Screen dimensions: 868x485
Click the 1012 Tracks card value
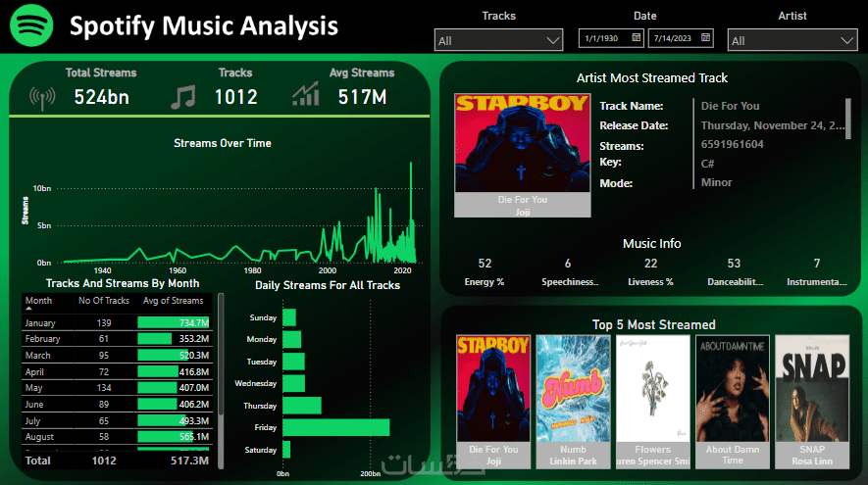coord(235,97)
